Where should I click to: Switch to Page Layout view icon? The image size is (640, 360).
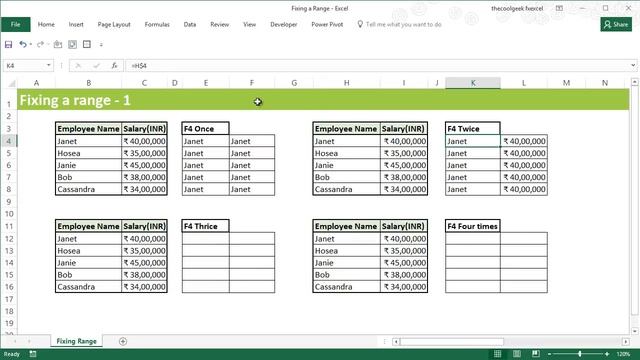pyautogui.click(x=517, y=354)
